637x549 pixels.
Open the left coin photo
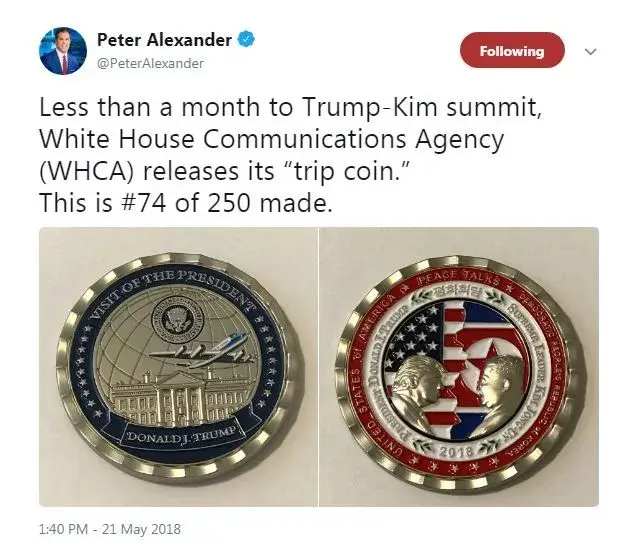click(178, 367)
